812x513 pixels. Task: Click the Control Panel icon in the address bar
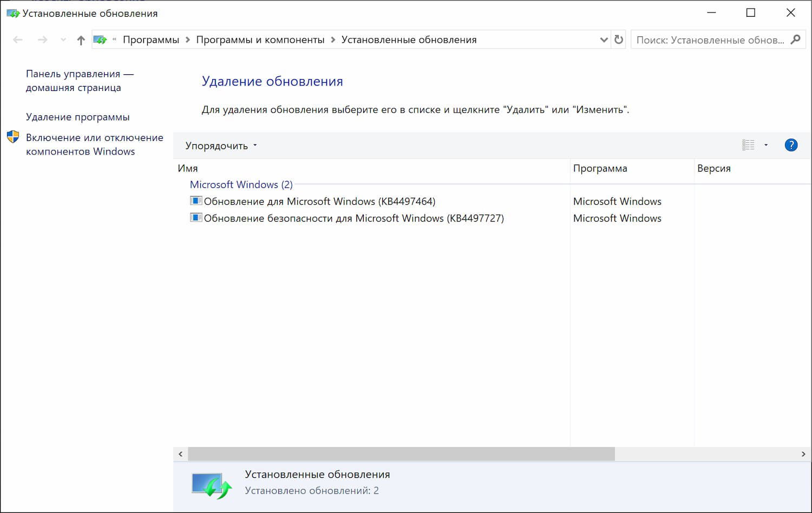point(100,39)
